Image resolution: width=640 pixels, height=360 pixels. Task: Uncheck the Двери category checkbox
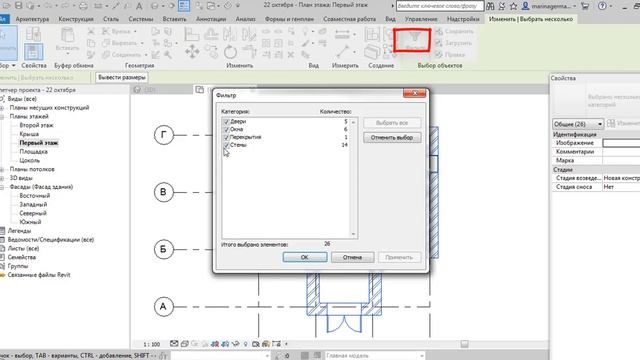227,122
